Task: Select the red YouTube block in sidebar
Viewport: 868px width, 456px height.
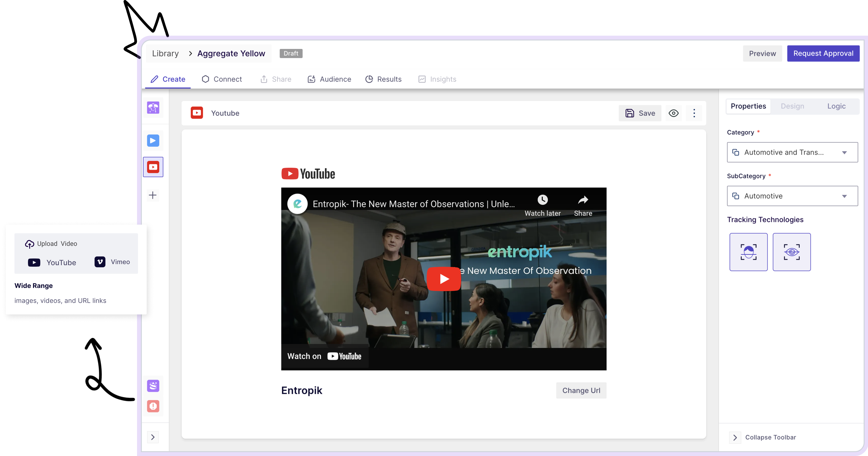Action: pos(153,167)
